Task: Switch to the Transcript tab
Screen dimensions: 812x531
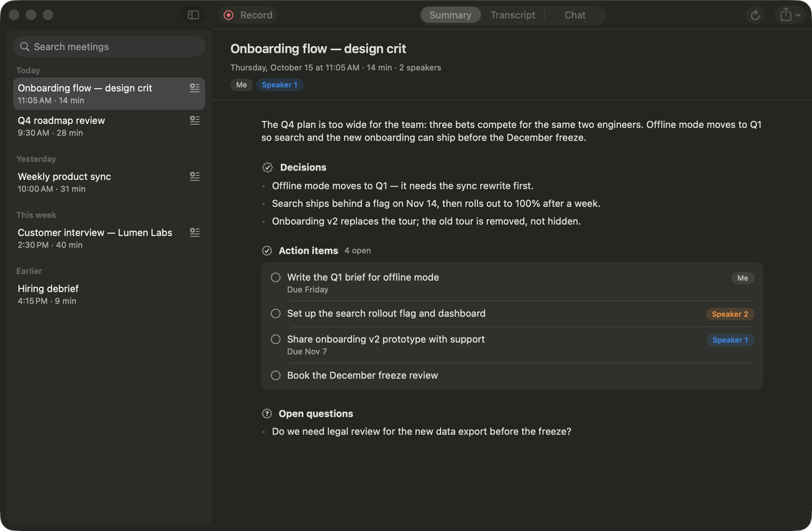Action: coord(513,15)
